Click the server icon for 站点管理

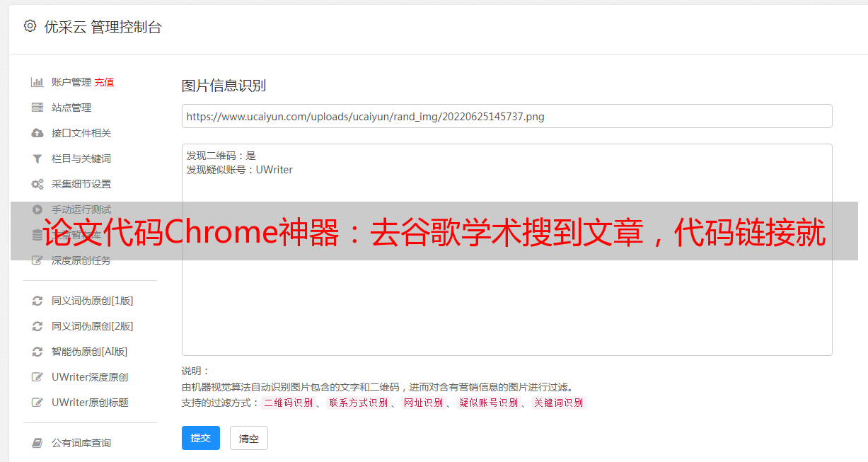pos(37,108)
